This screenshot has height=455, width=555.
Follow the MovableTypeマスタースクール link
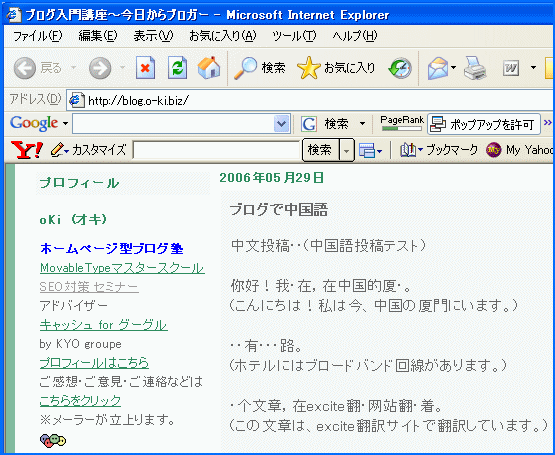[122, 268]
